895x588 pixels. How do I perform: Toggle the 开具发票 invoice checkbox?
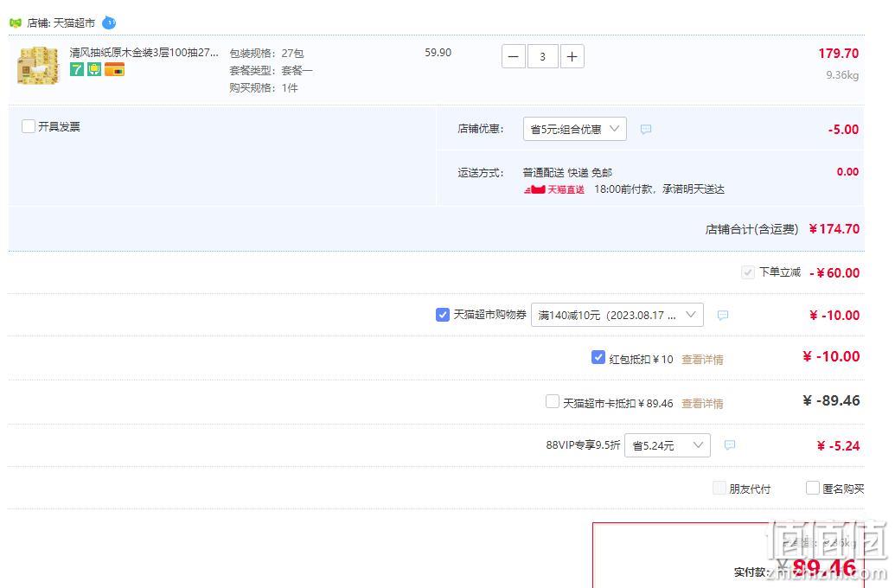click(29, 126)
